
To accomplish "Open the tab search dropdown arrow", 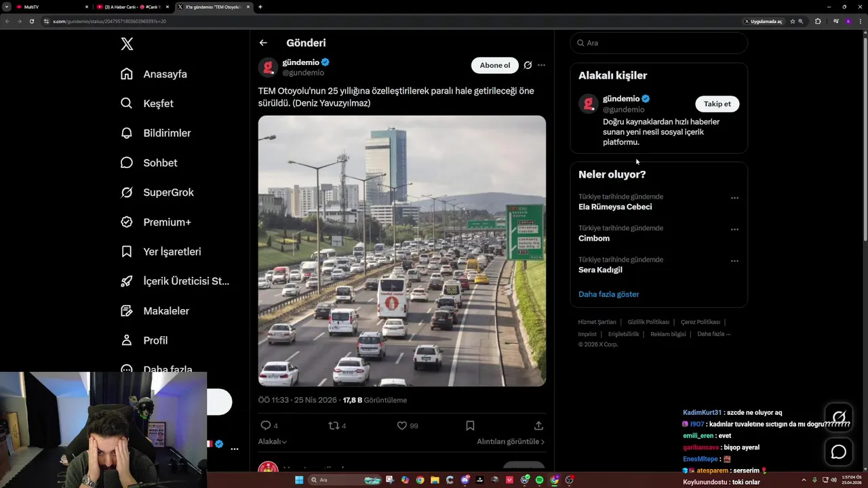I will pyautogui.click(x=6, y=7).
